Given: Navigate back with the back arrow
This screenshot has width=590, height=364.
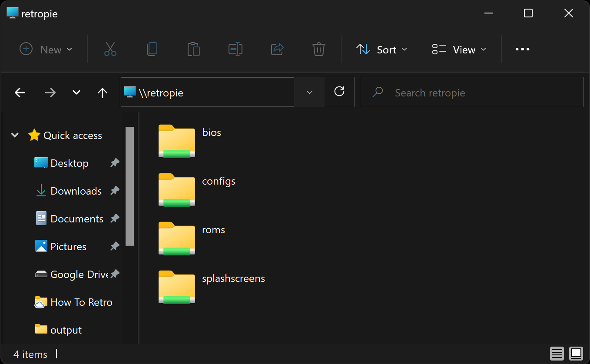Looking at the screenshot, I should [20, 93].
